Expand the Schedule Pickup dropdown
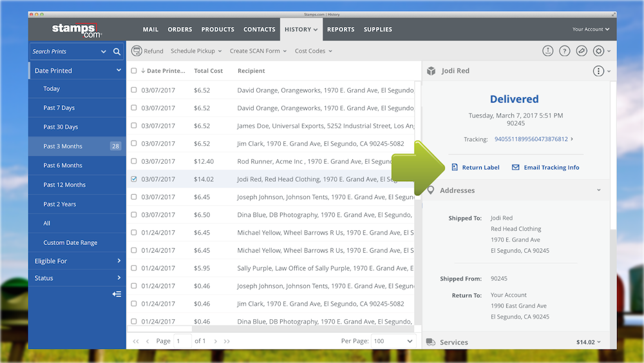 [196, 51]
